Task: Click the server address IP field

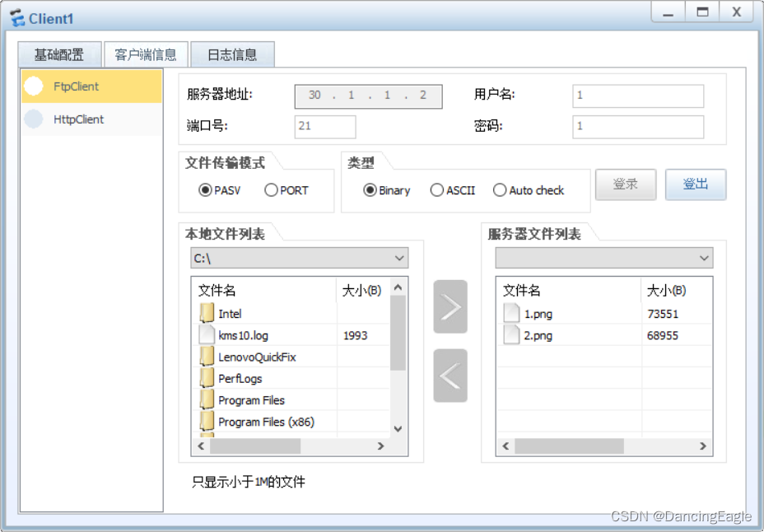Action: pyautogui.click(x=368, y=96)
